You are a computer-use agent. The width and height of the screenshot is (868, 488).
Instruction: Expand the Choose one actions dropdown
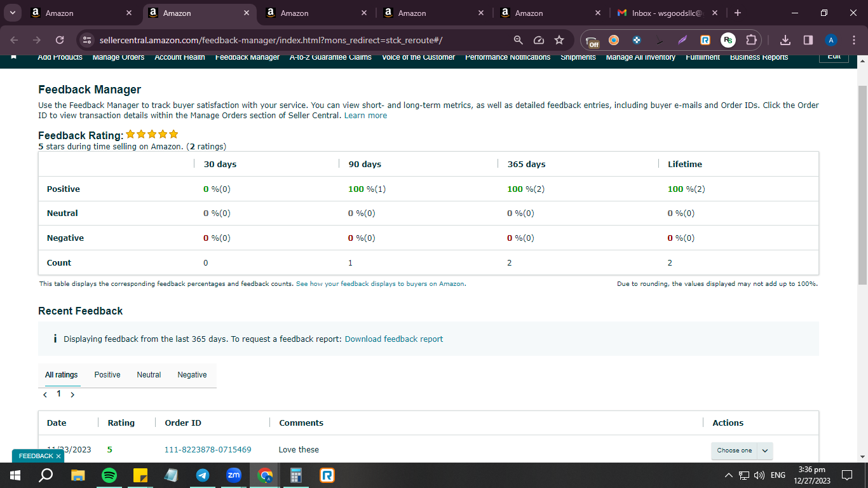click(742, 451)
